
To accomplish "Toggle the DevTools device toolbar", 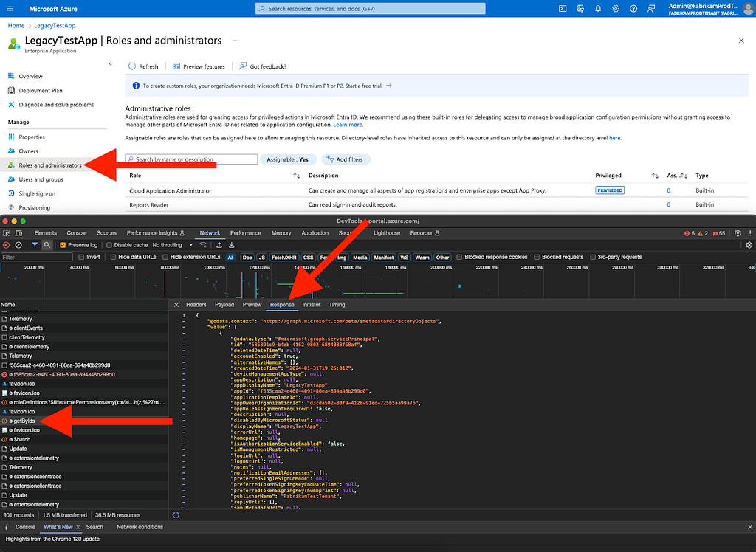I will click(18, 233).
